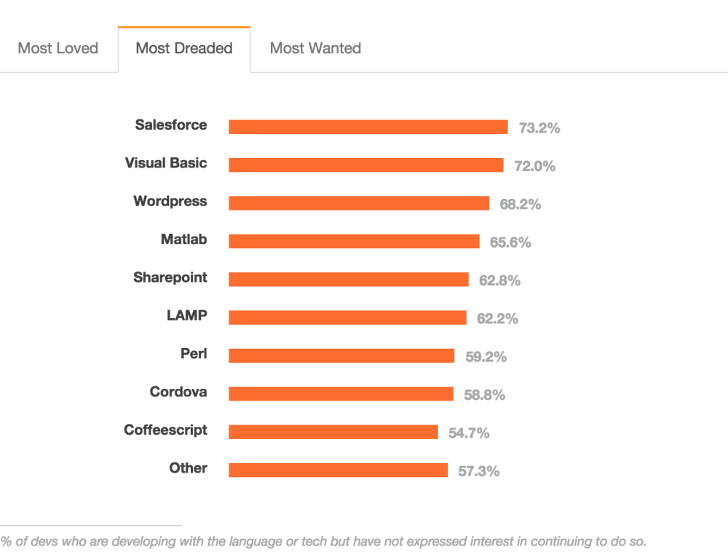Click the Coffeescript label
The height and width of the screenshot is (560, 728).
[165, 430]
